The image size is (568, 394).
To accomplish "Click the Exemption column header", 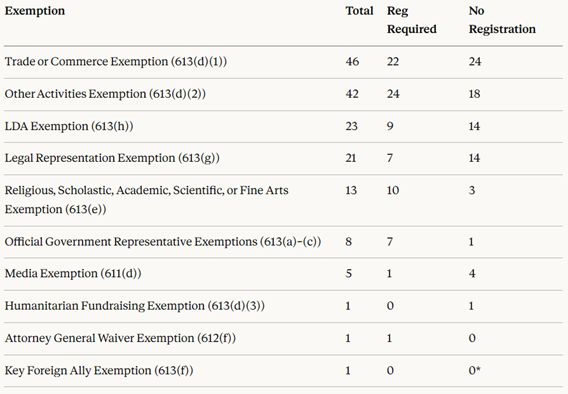I will pyautogui.click(x=35, y=11).
